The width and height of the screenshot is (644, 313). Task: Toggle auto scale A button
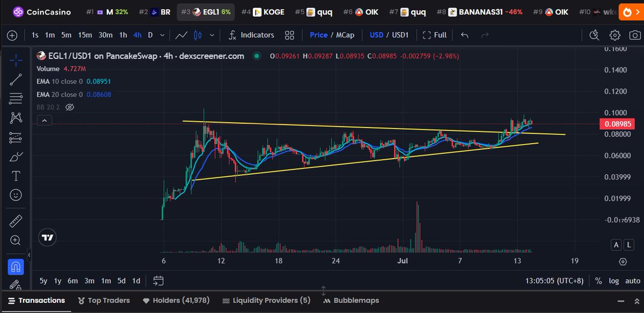click(617, 245)
